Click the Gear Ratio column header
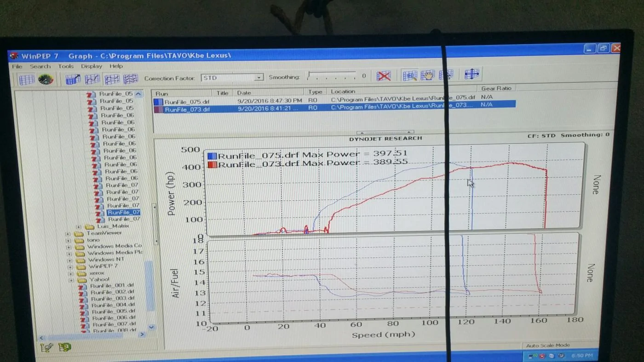 (x=496, y=88)
